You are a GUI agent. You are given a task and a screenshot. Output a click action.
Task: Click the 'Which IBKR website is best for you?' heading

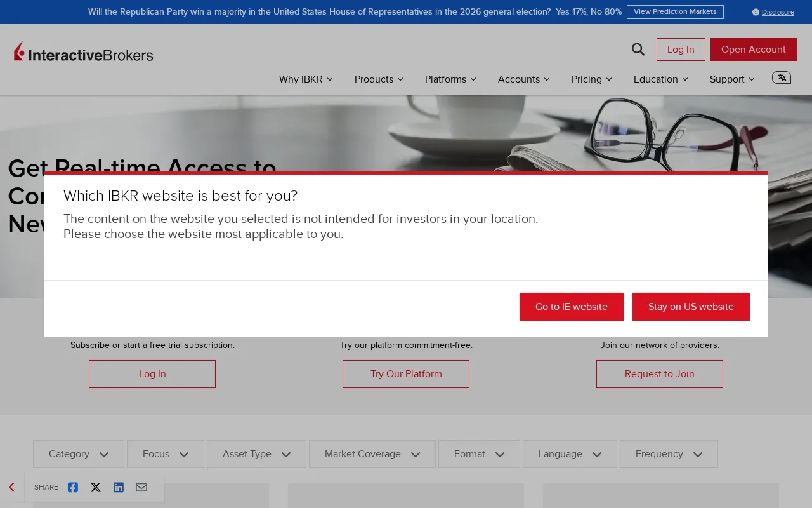pyautogui.click(x=181, y=196)
